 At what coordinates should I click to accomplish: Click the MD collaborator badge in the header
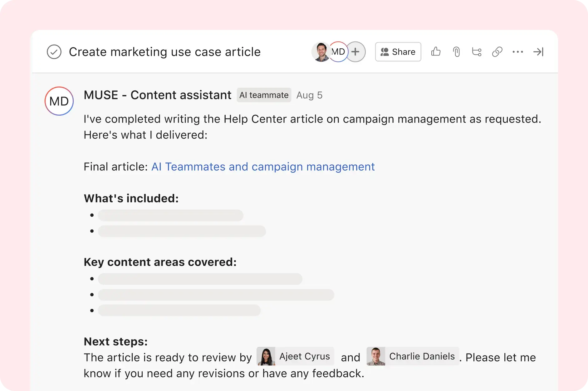tap(338, 52)
